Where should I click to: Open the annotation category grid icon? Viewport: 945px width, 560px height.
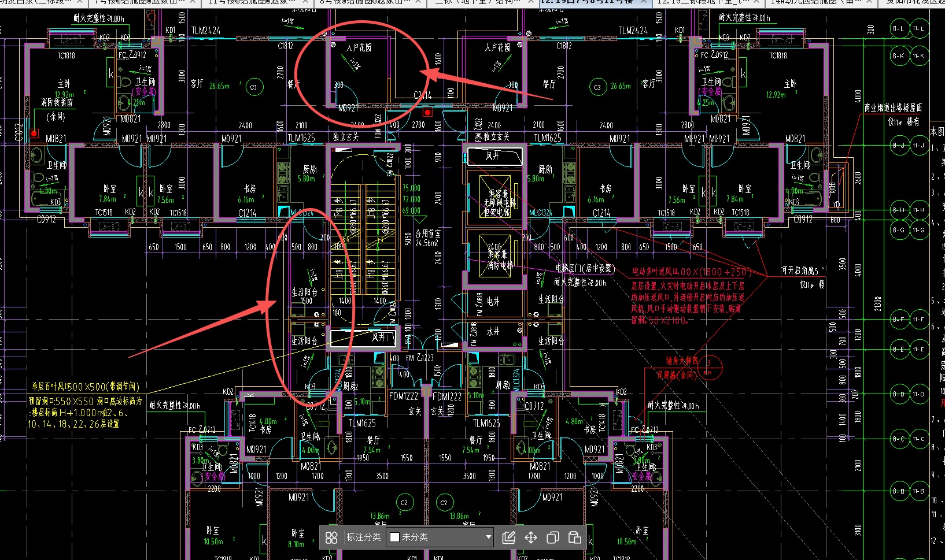(x=331, y=537)
